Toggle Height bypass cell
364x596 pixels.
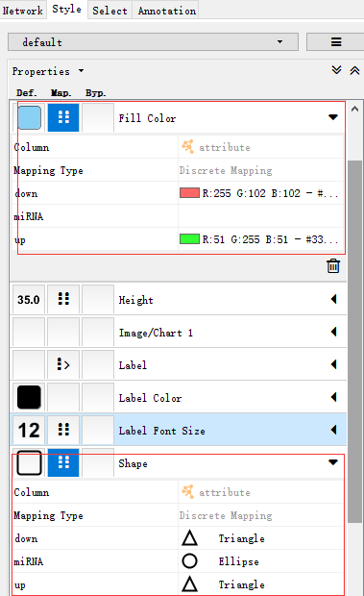(x=98, y=299)
